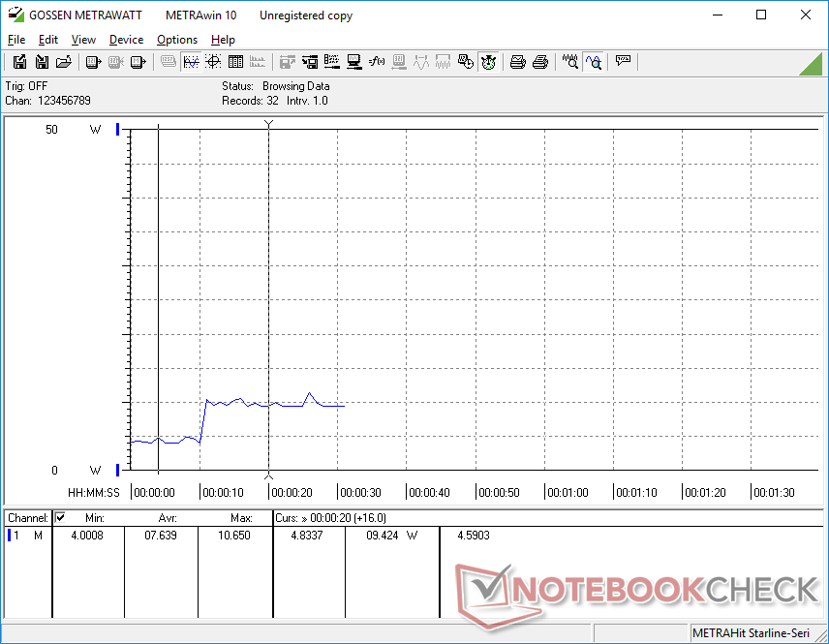Open the Edit menu

tap(48, 40)
